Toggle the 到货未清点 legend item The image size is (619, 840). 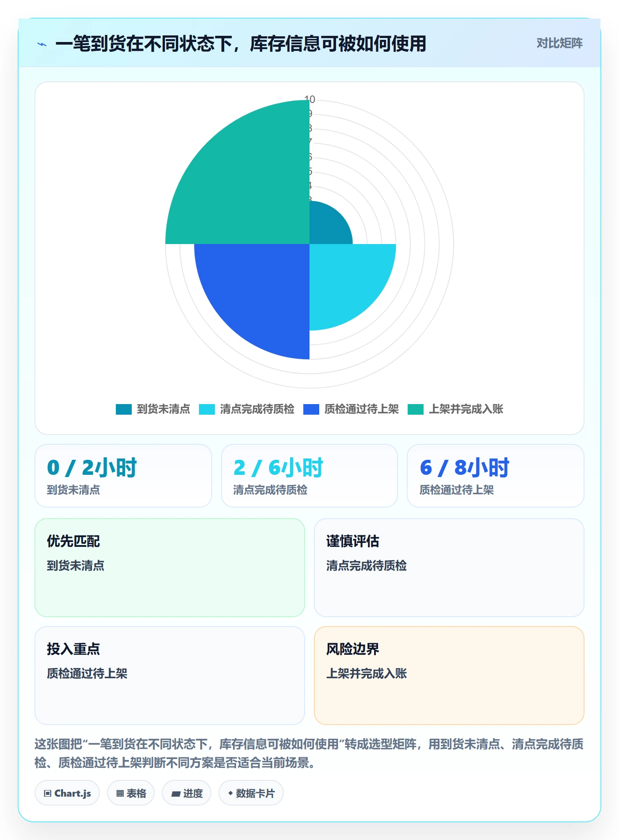click(153, 409)
